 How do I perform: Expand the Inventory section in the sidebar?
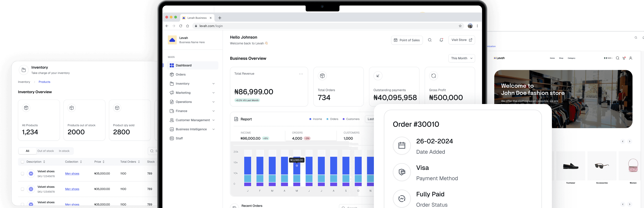(x=182, y=83)
